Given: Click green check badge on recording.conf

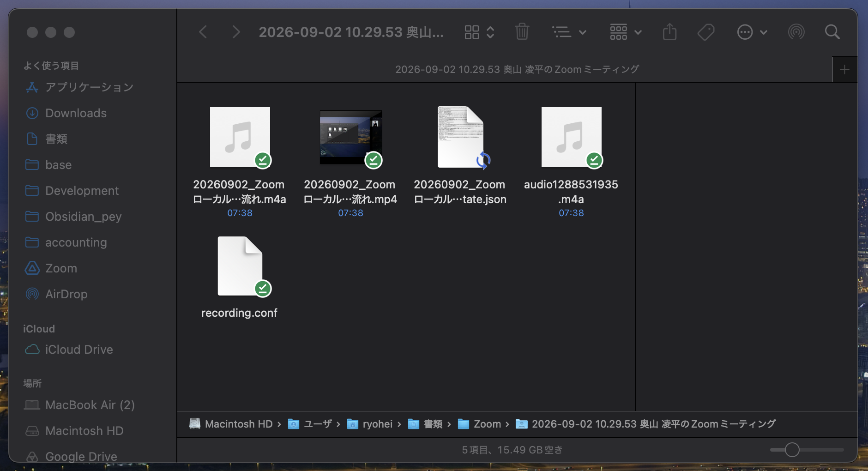Looking at the screenshot, I should pos(263,289).
